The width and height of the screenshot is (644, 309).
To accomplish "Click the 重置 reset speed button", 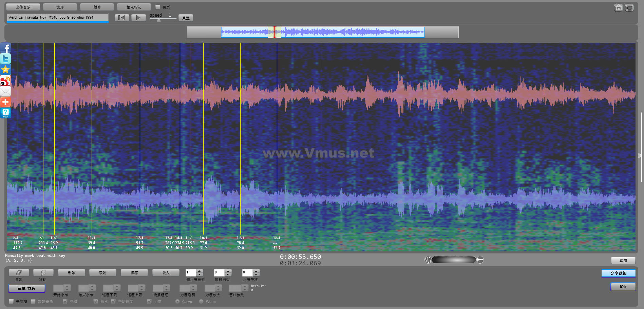I will (x=186, y=18).
